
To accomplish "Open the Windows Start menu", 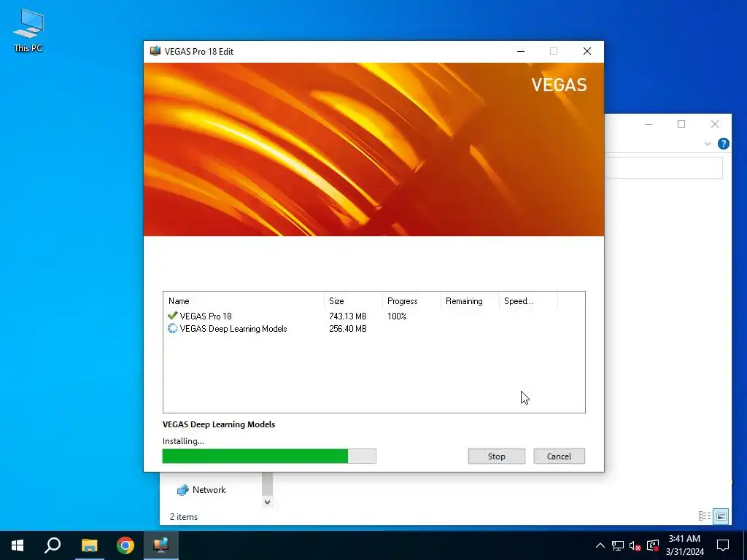I will (x=18, y=545).
